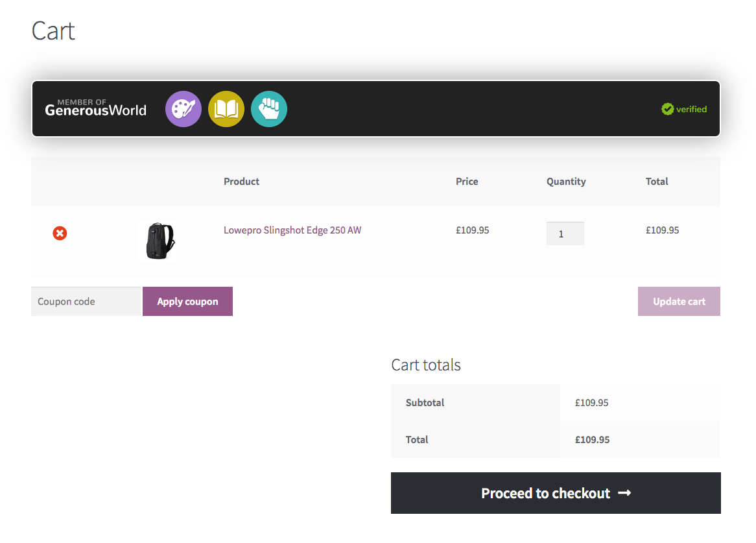
Task: Click the Quantity column header
Action: tap(566, 182)
